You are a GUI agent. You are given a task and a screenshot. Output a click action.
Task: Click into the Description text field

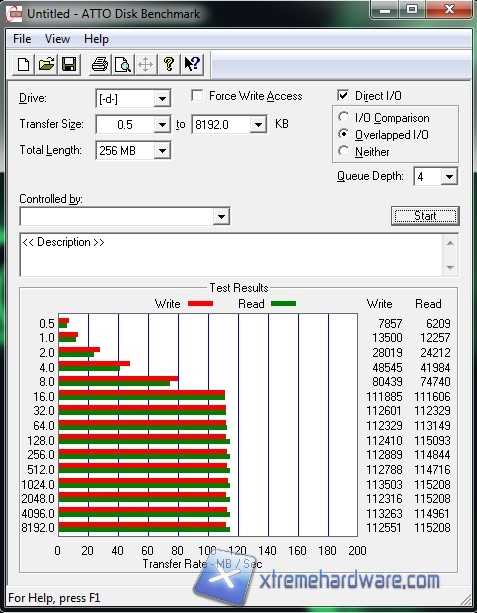231,255
